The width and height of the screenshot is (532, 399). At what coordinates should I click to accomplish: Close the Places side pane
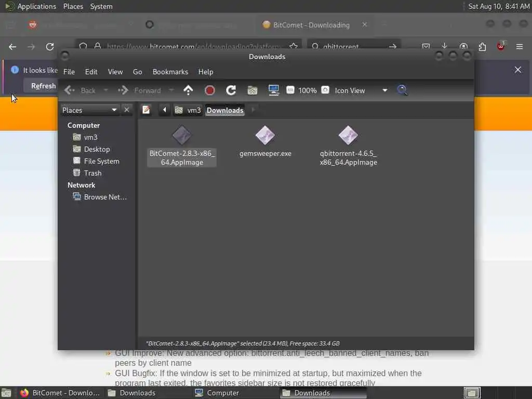[127, 110]
